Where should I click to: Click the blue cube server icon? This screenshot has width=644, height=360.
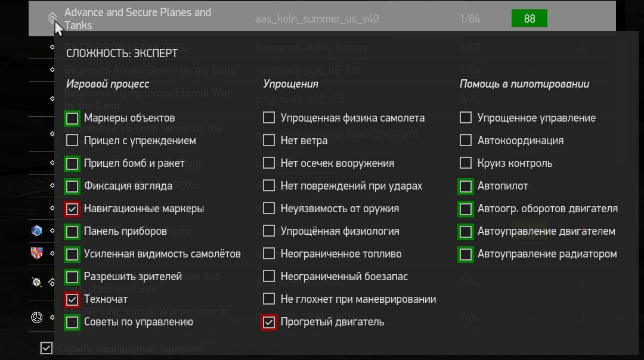(x=36, y=230)
